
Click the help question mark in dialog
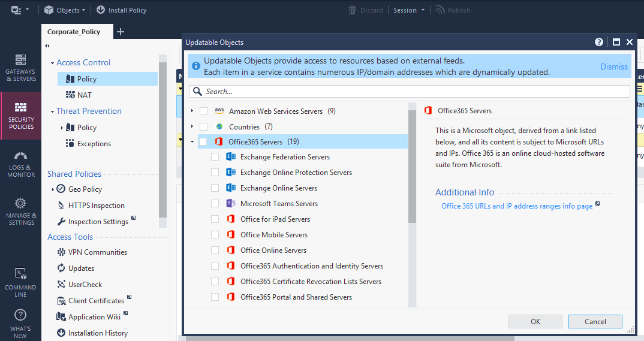pyautogui.click(x=599, y=43)
